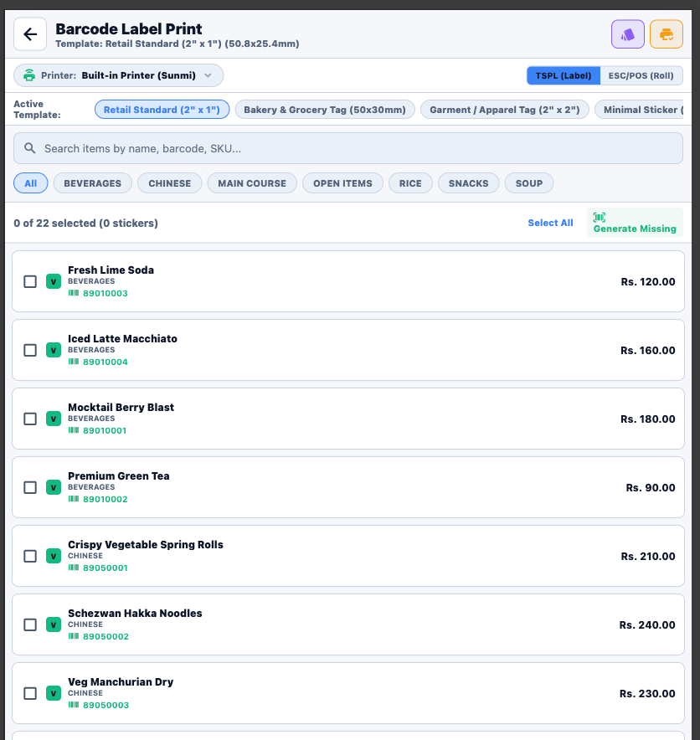Click the Rs. 160.00 price
The width and height of the screenshot is (700, 740).
(647, 350)
